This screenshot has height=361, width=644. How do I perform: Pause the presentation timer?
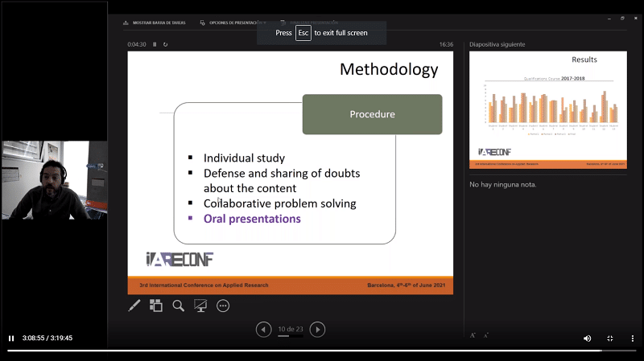tap(155, 44)
